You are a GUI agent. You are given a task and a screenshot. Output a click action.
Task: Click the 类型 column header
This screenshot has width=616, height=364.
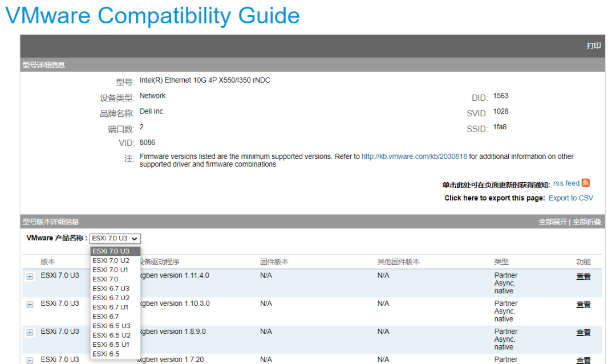tap(501, 262)
